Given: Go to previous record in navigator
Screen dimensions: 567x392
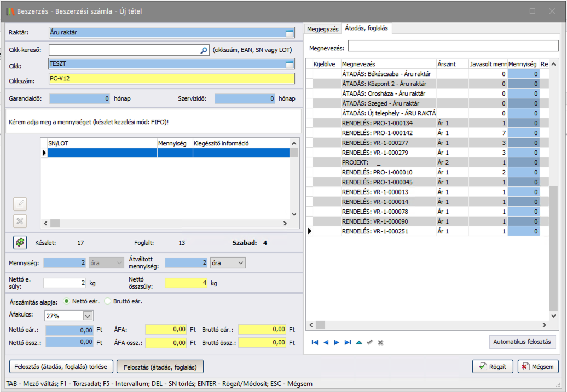Looking at the screenshot, I should click(x=326, y=342).
